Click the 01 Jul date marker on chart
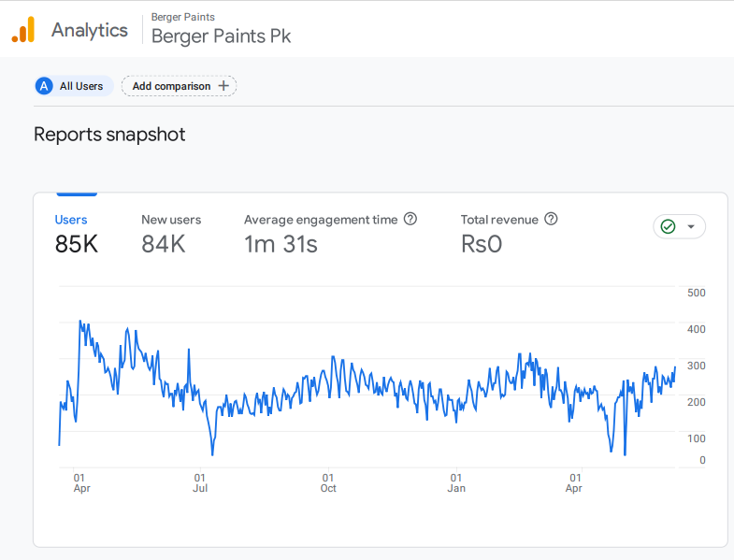Screen dimensions: 734x560 [200, 482]
